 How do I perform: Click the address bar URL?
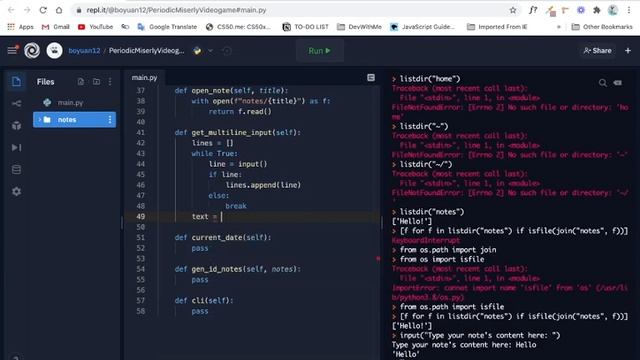tap(176, 10)
